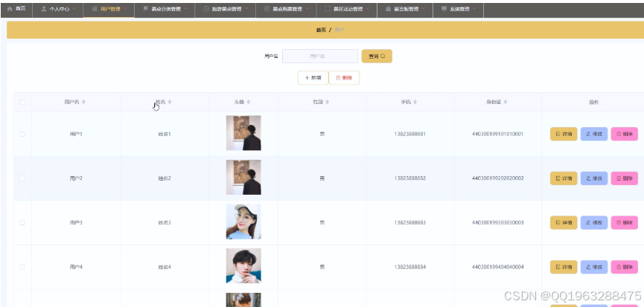Click the 删除 button above the table
This screenshot has height=307, width=644.
(344, 78)
